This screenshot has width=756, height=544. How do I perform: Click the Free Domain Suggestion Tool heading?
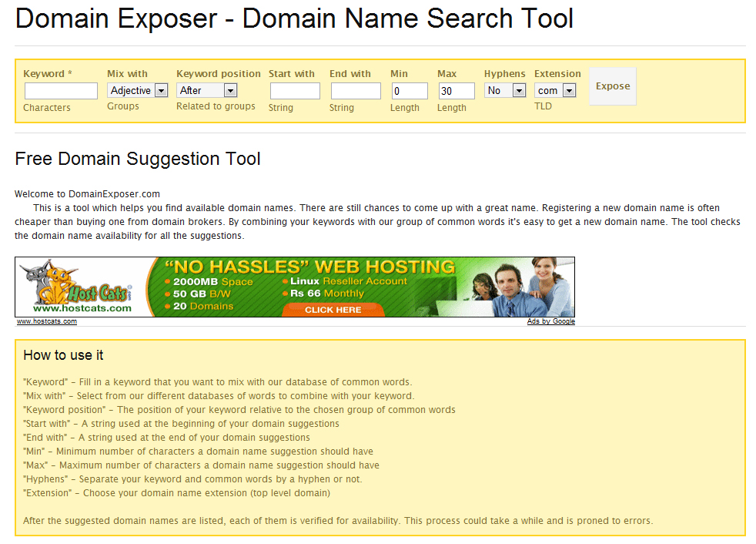[x=138, y=160]
